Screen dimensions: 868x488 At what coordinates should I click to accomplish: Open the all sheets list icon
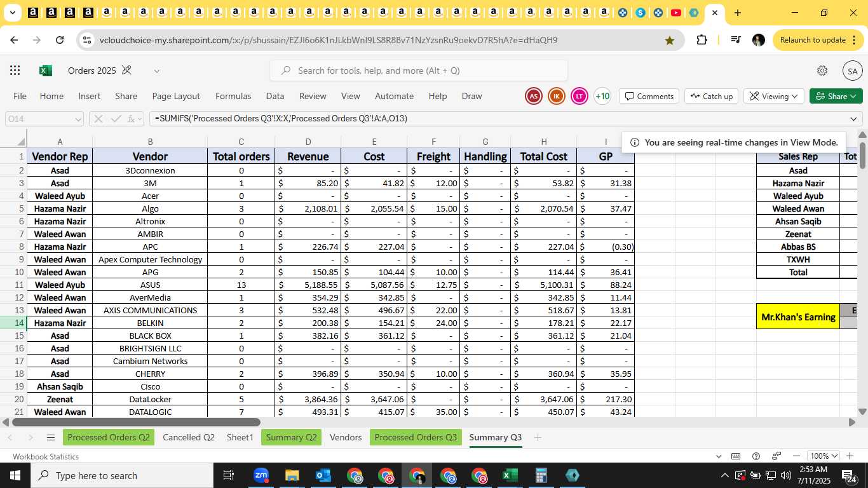click(x=51, y=437)
